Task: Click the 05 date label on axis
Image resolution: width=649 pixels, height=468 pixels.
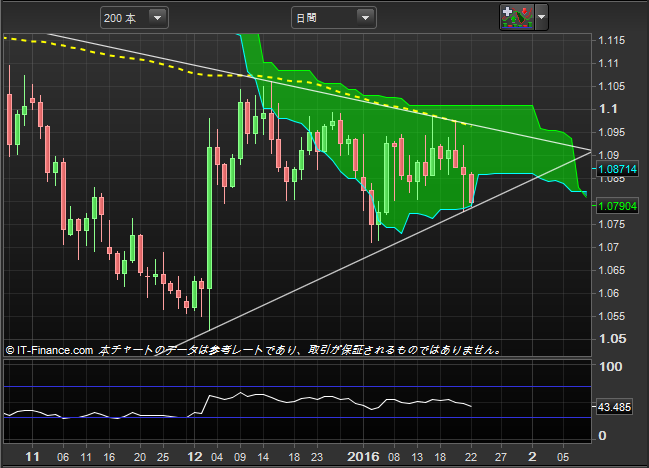Action: [563, 457]
